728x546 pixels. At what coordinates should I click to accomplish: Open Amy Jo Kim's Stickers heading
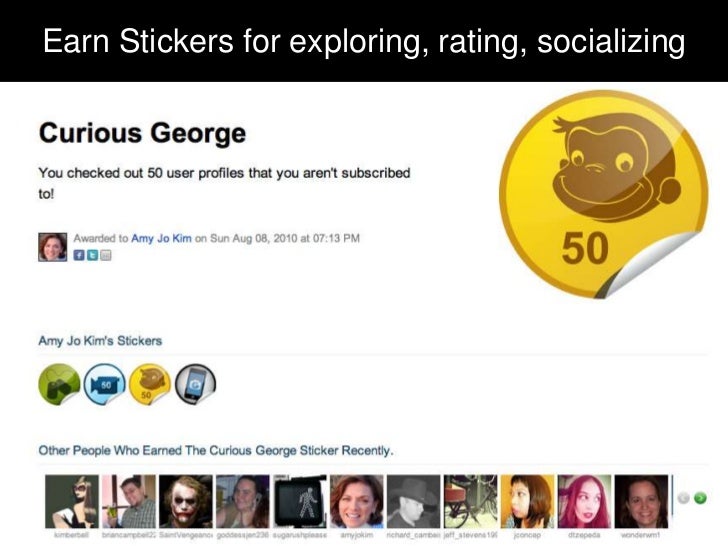[100, 341]
